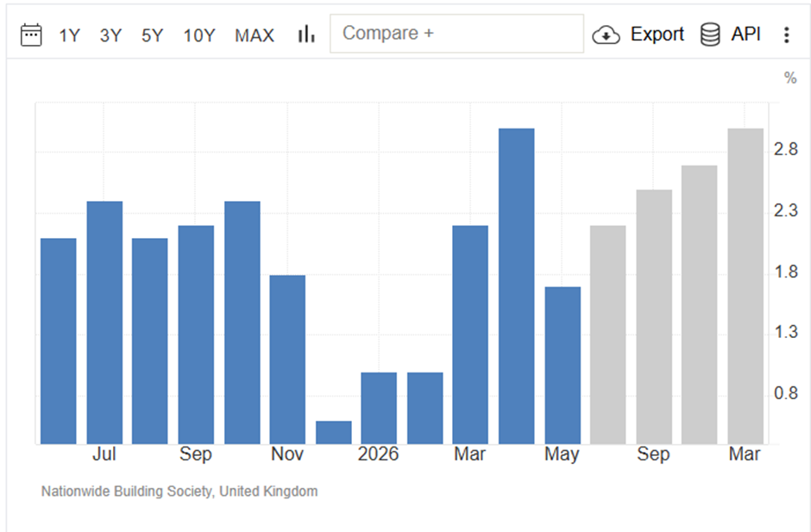Click the cloud download Export icon
The image size is (811, 532).
pyautogui.click(x=606, y=34)
